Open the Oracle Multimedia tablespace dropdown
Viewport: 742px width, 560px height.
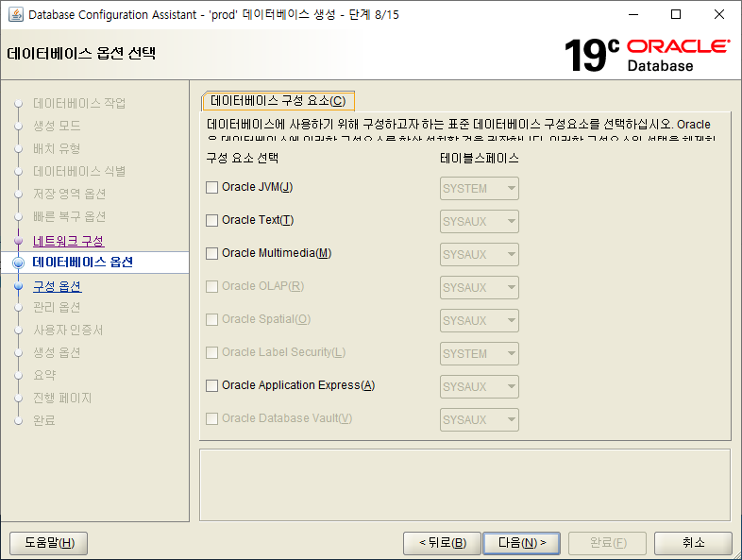pos(480,255)
